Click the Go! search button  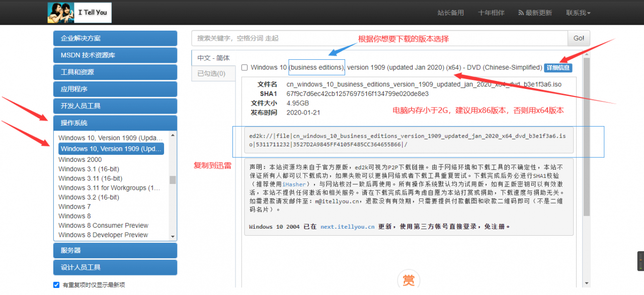tap(579, 38)
